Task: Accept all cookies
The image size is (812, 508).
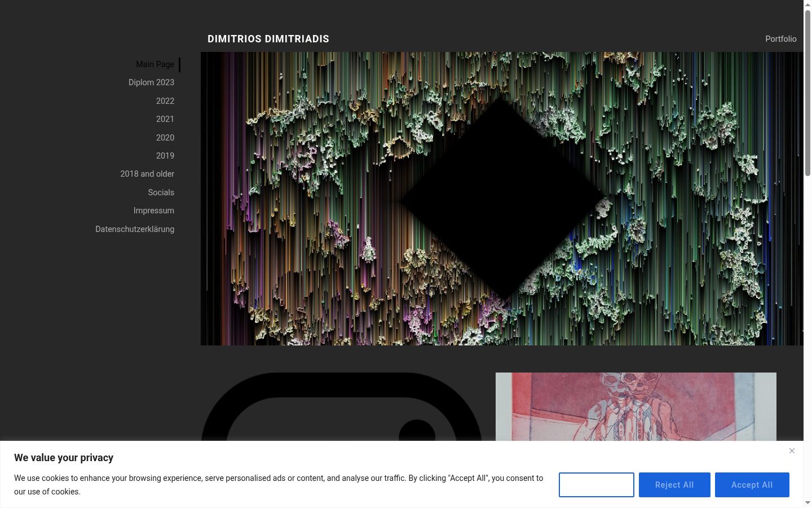Action: click(752, 485)
